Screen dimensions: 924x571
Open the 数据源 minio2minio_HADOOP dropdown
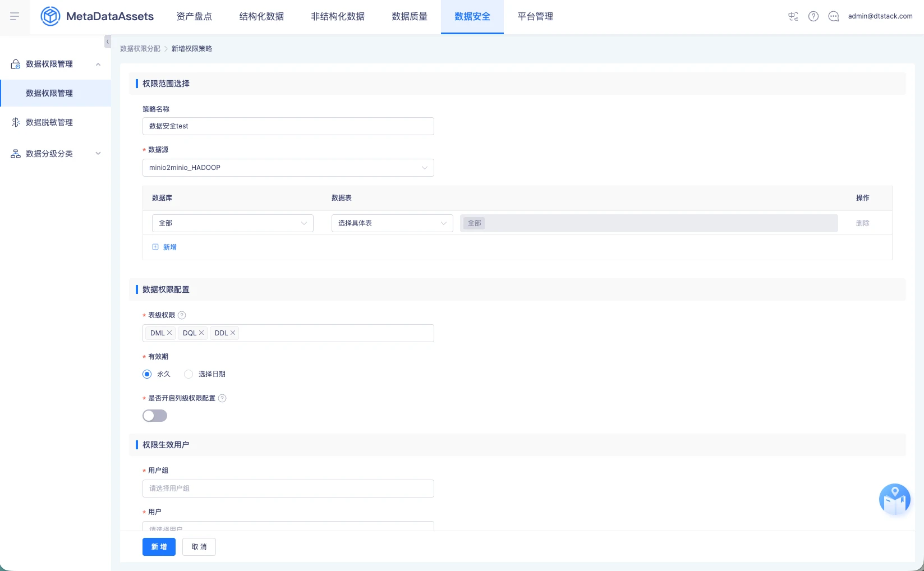click(x=288, y=168)
